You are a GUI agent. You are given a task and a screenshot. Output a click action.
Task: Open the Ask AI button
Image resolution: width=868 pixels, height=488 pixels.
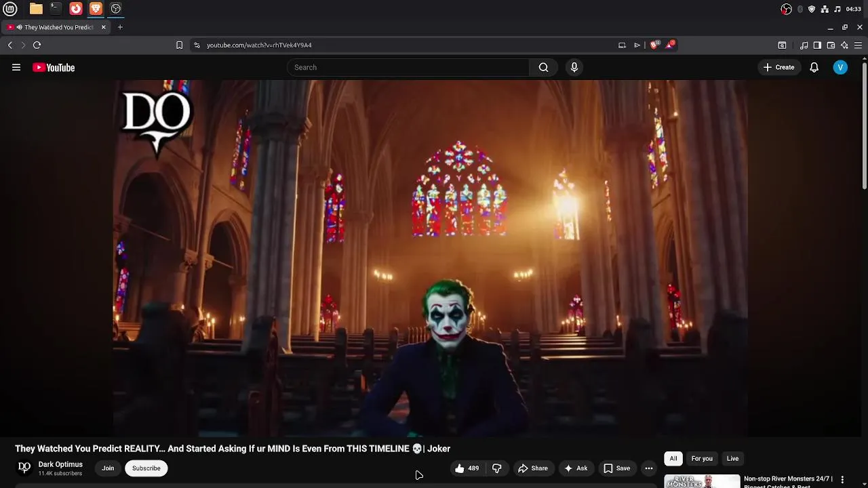tap(576, 468)
